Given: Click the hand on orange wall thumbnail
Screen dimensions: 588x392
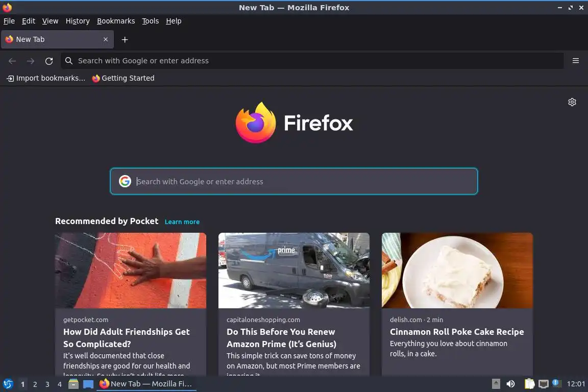Looking at the screenshot, I should point(131,271).
